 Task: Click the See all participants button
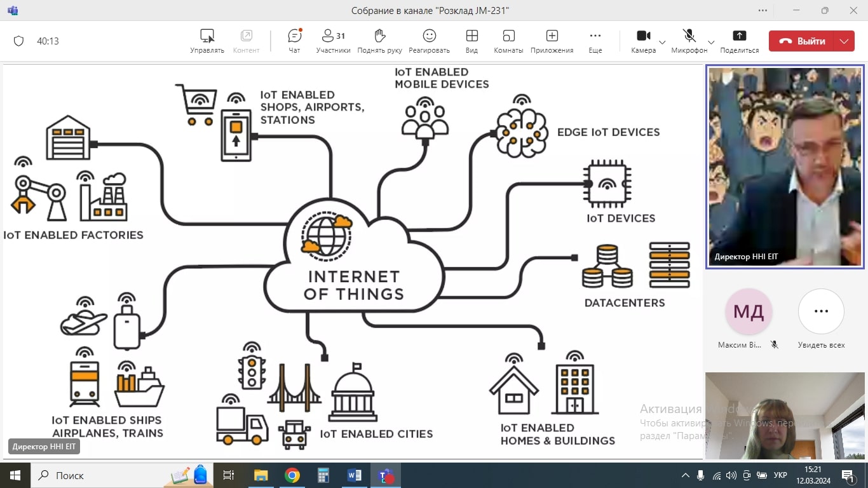coord(821,311)
